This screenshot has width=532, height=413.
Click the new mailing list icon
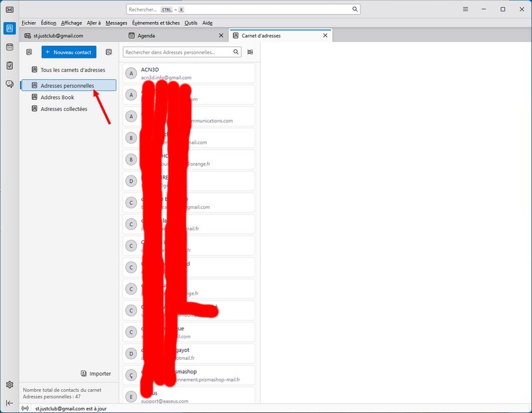(108, 52)
